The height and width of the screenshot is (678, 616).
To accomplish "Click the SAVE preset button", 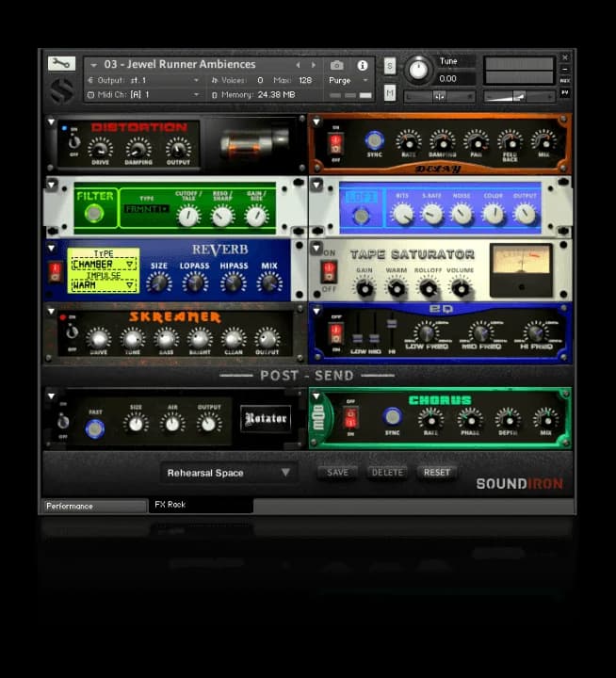I will coord(337,472).
